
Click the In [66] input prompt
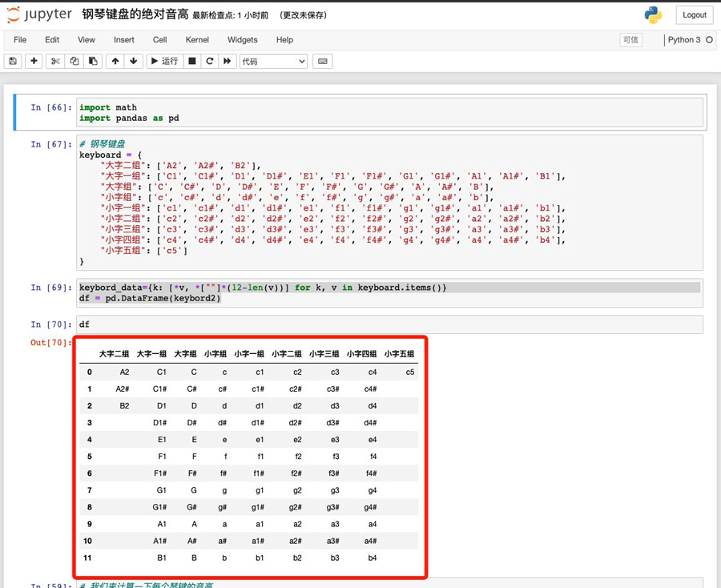51,107
